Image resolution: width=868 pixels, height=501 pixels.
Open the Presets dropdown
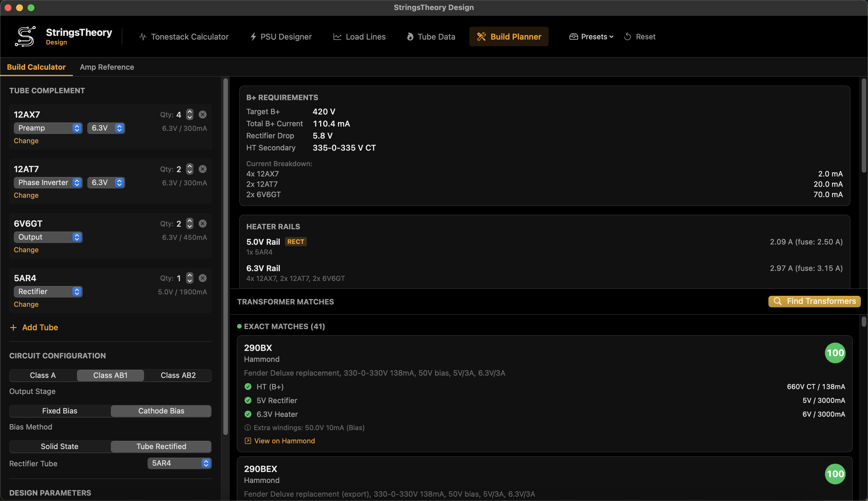pos(591,36)
